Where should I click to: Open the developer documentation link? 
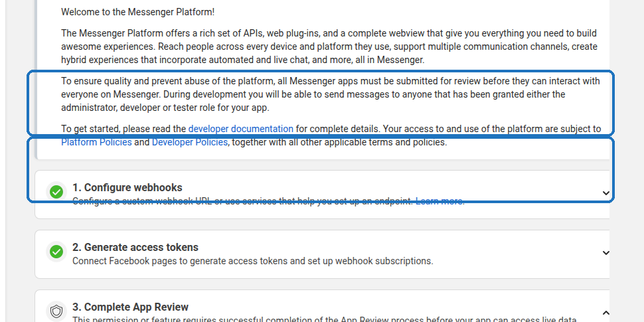point(241,129)
